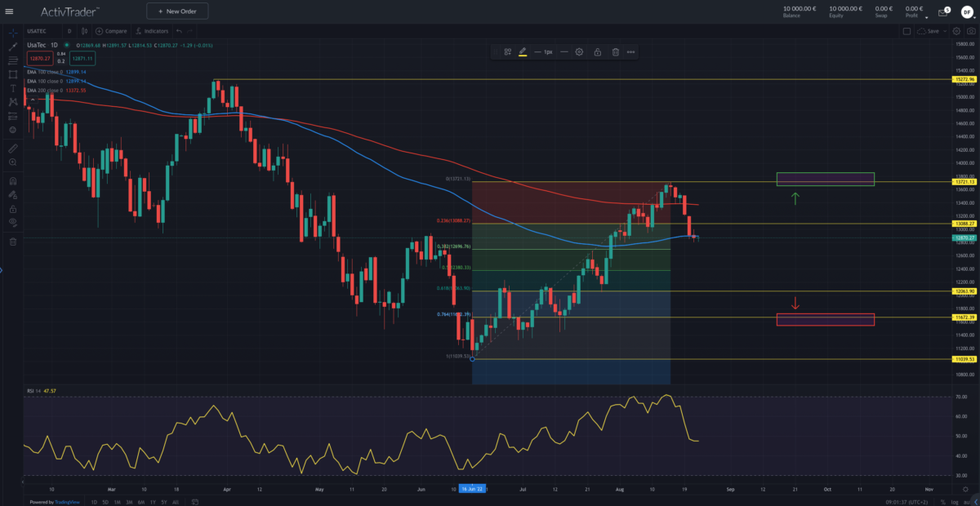
Task: Click the floating toolbar drag handle
Action: click(497, 51)
